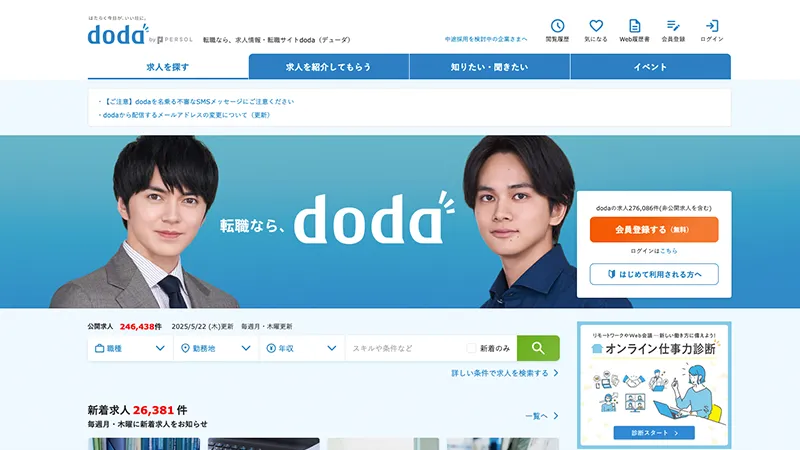Open the 閲覧履歴 clock icon
The height and width of the screenshot is (450, 800).
[x=557, y=26]
